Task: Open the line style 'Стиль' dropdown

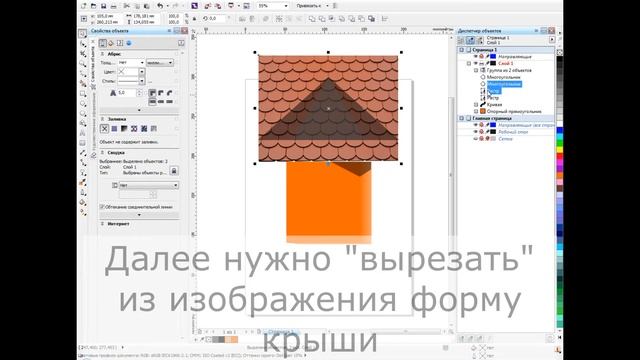Action: click(142, 81)
